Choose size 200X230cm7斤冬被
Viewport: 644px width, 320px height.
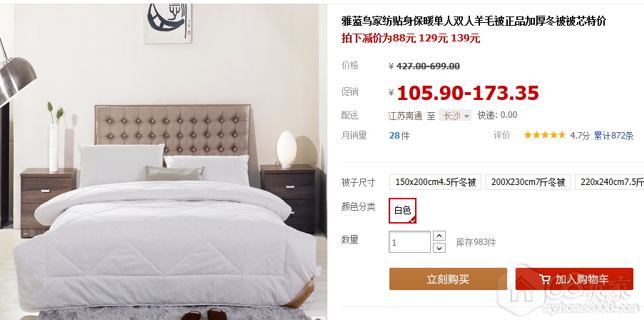[528, 182]
